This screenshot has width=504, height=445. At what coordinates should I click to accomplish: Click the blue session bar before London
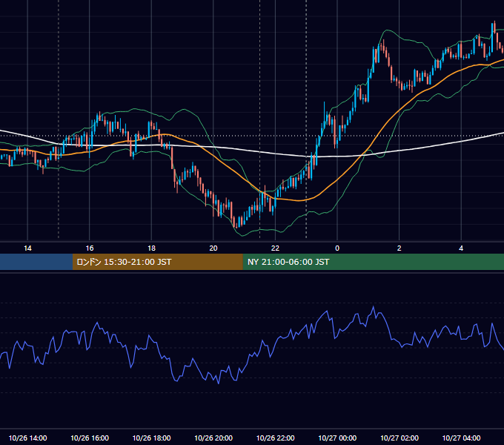pos(36,262)
